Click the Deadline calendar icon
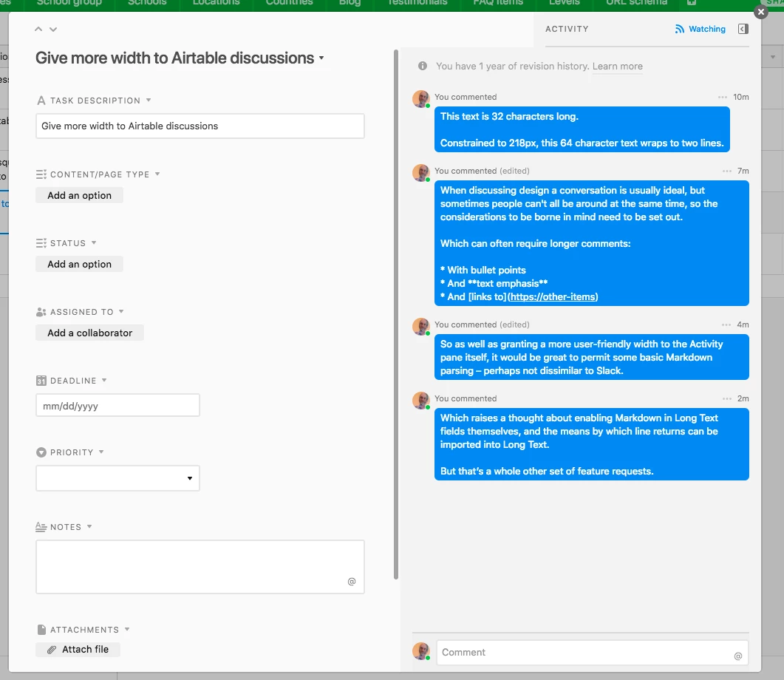Image resolution: width=784 pixels, height=680 pixels. [41, 381]
